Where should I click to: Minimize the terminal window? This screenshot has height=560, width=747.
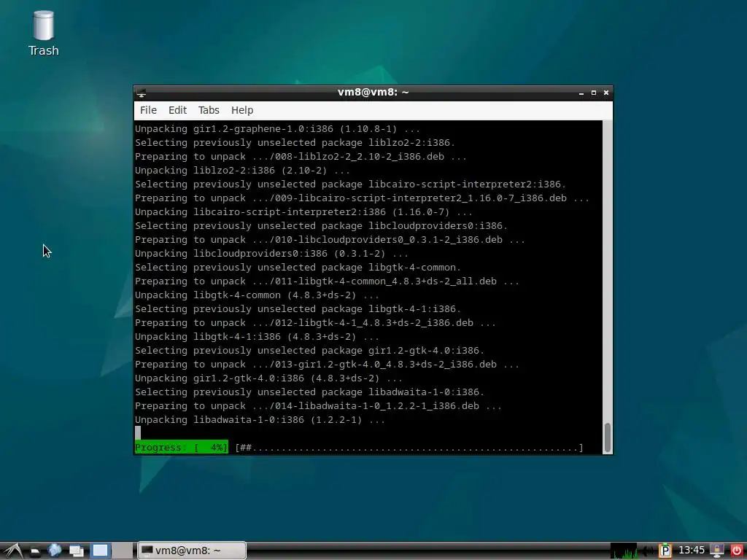tap(581, 93)
